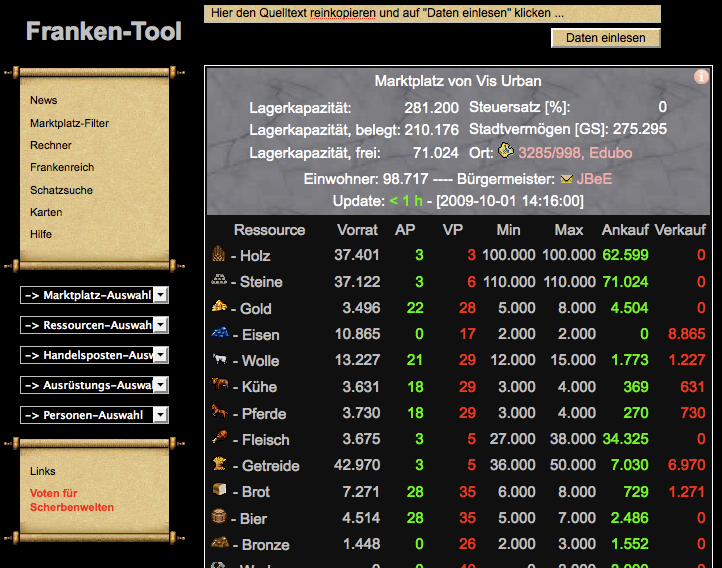This screenshot has height=568, width=722.
Task: Click the Holz wood resource icon
Action: (x=219, y=255)
